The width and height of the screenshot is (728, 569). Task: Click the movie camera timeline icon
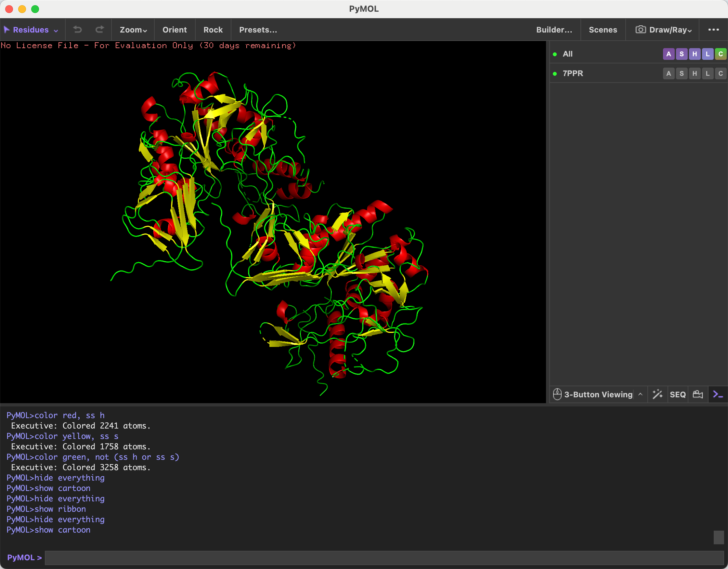698,394
